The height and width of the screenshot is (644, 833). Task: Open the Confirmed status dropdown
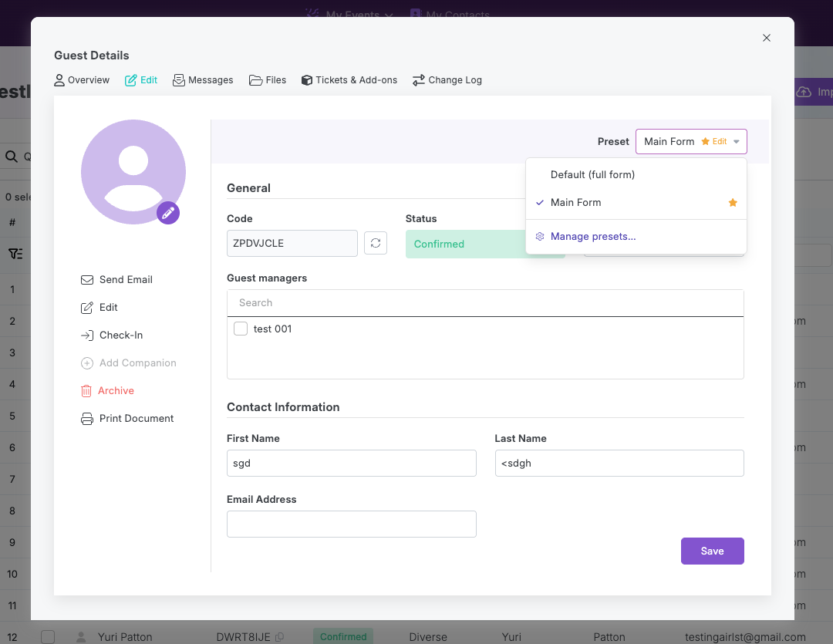485,244
